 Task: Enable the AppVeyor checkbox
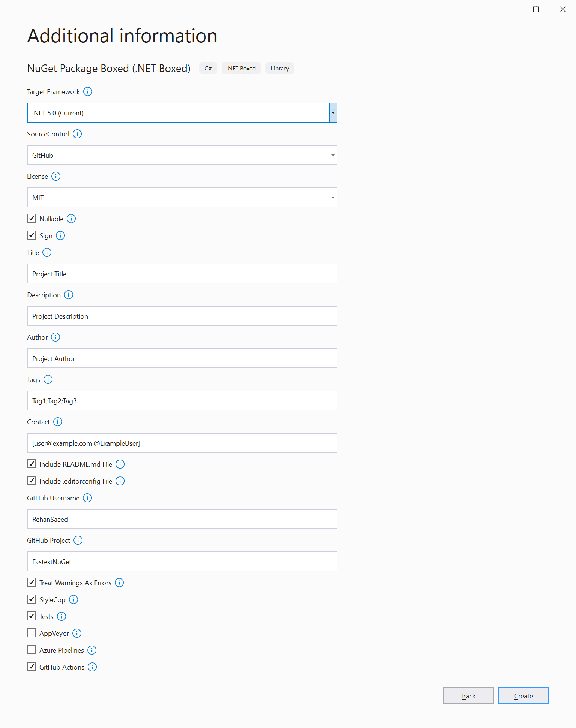(x=31, y=633)
